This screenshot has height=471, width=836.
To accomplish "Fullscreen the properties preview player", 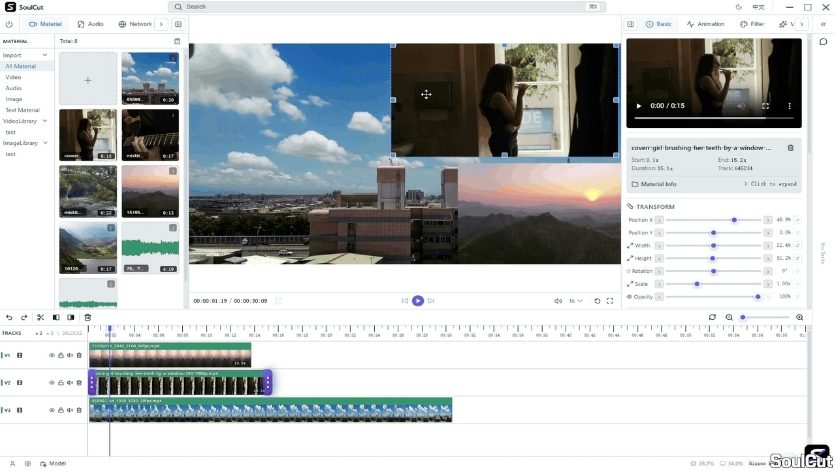I will [766, 106].
